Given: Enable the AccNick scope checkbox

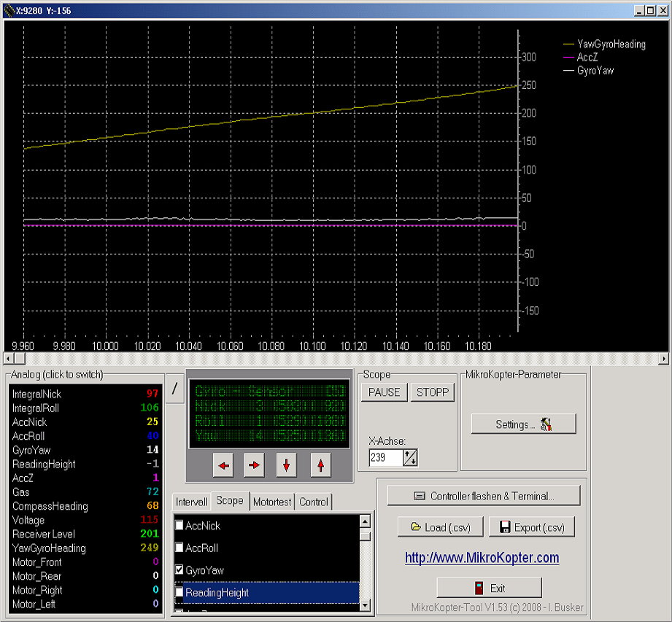Looking at the screenshot, I should click(x=179, y=526).
